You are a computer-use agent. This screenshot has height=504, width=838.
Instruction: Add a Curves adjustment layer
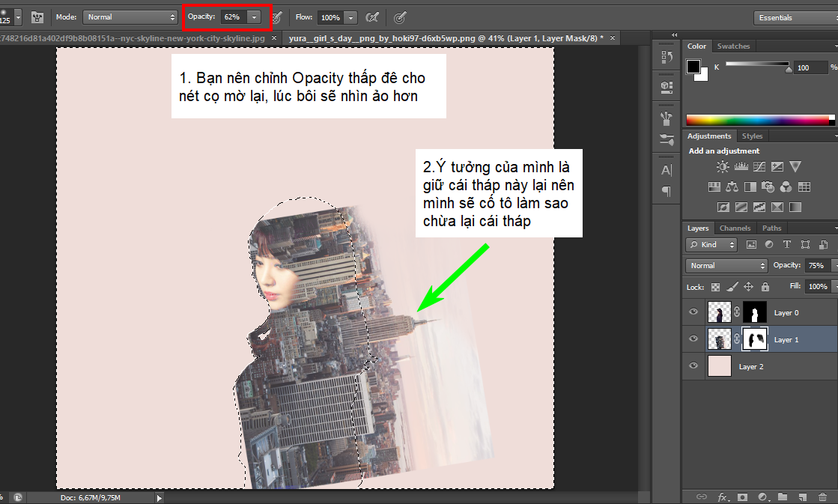[759, 167]
